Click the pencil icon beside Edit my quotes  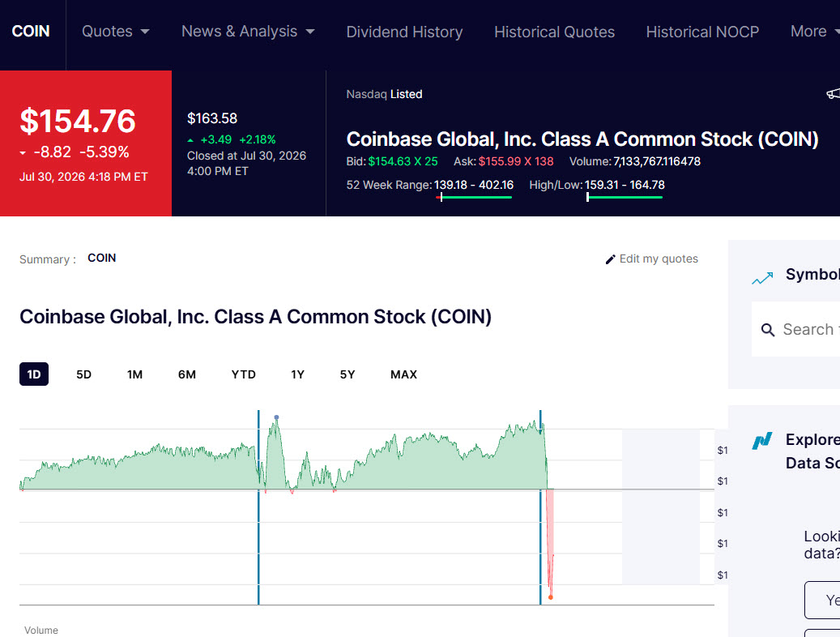(610, 259)
